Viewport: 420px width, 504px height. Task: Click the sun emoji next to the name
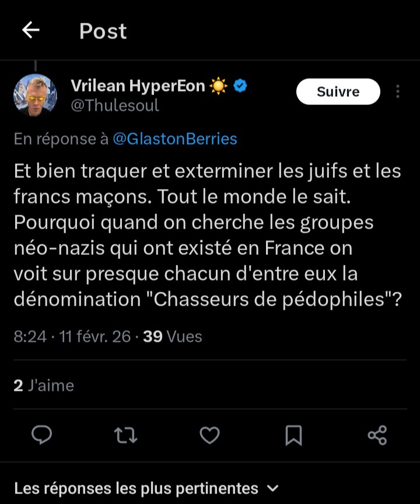219,86
